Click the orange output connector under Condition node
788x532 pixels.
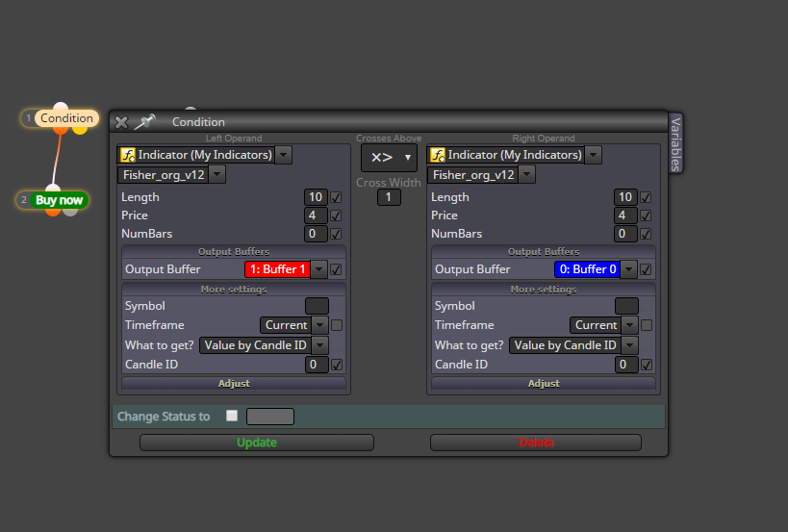(x=61, y=130)
